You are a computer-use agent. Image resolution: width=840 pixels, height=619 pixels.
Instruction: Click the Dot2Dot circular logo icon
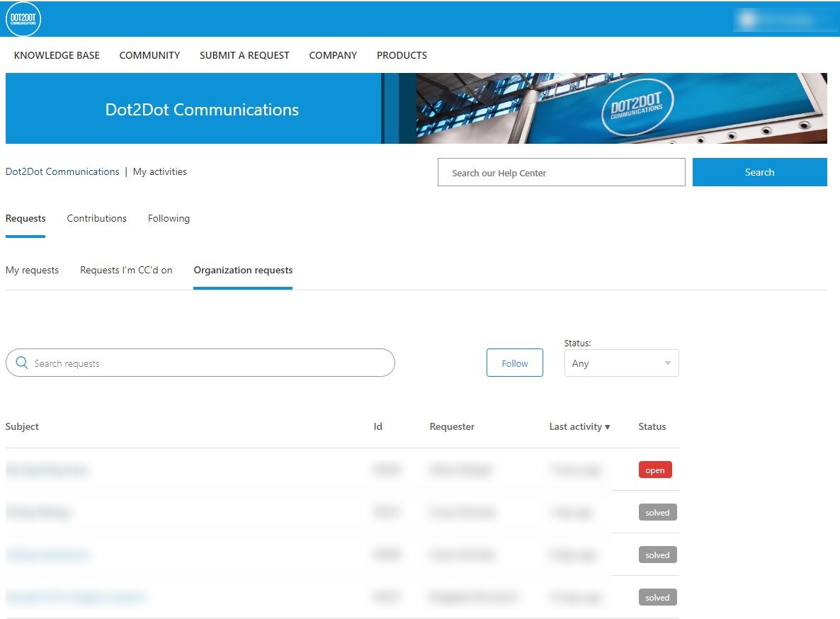click(x=23, y=18)
